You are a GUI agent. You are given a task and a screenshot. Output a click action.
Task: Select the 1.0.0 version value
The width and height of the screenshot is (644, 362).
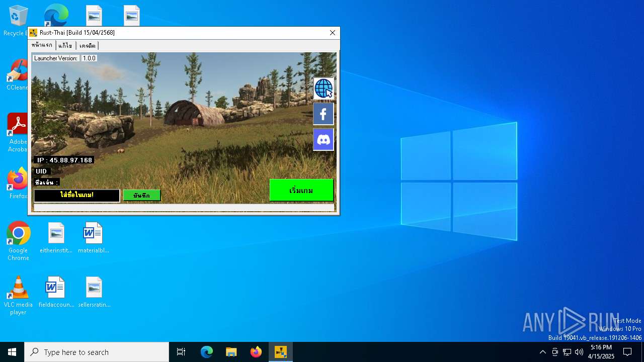tap(89, 58)
